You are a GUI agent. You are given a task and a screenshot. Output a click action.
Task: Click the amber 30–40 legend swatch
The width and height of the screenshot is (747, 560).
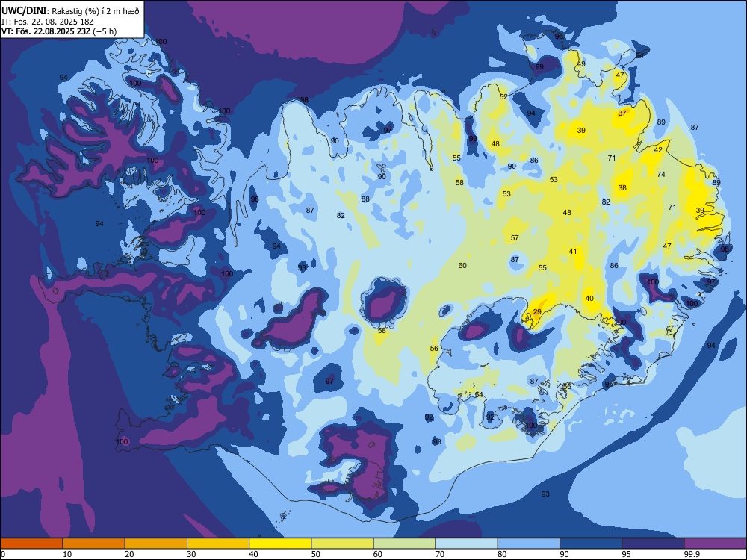[x=218, y=544]
